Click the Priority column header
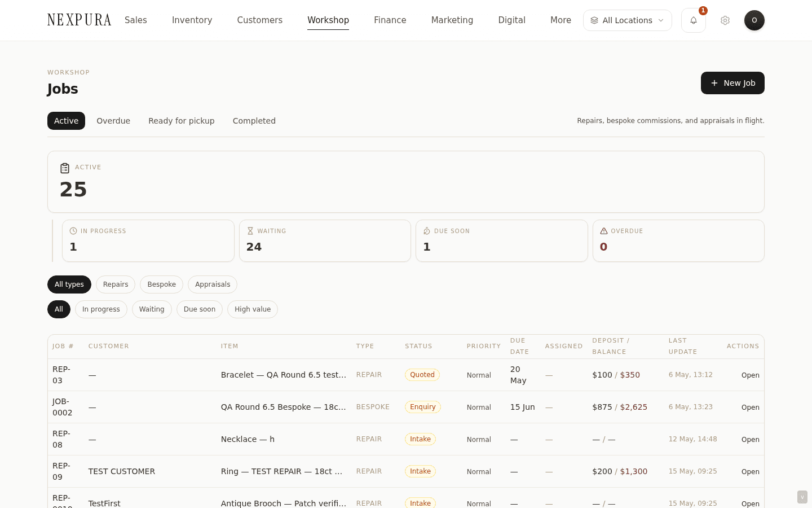 (484, 347)
